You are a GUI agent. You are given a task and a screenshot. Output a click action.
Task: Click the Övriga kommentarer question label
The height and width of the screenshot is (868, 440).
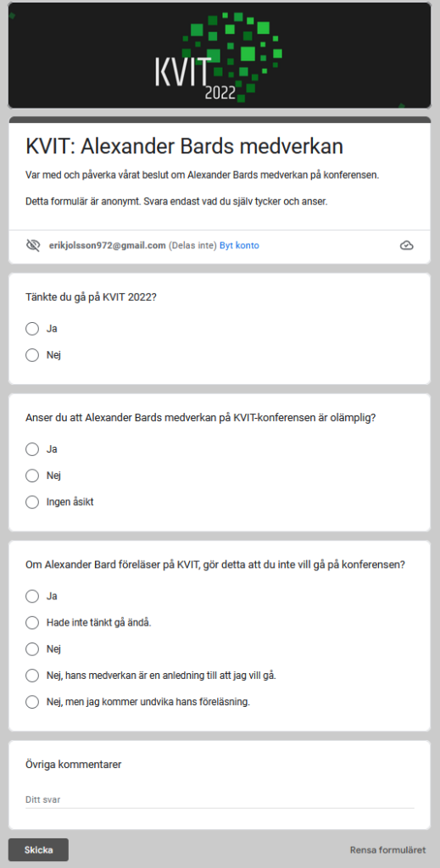74,765
